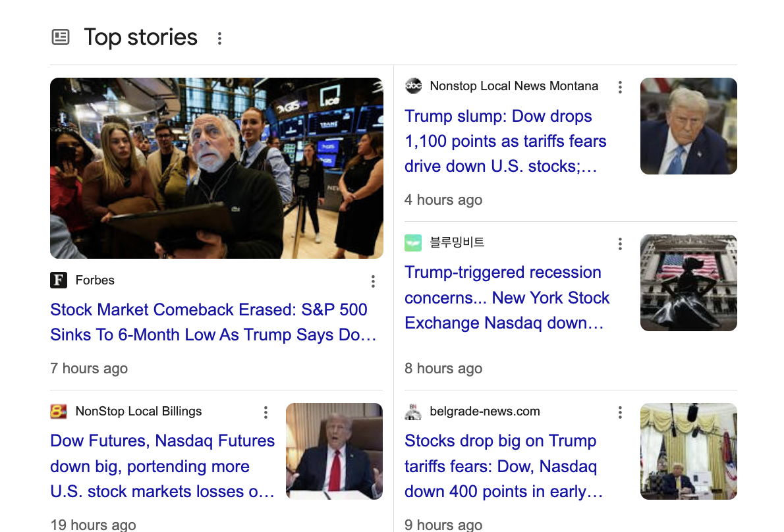Click the Trump red tie thumbnail
This screenshot has height=532, width=784.
334,451
